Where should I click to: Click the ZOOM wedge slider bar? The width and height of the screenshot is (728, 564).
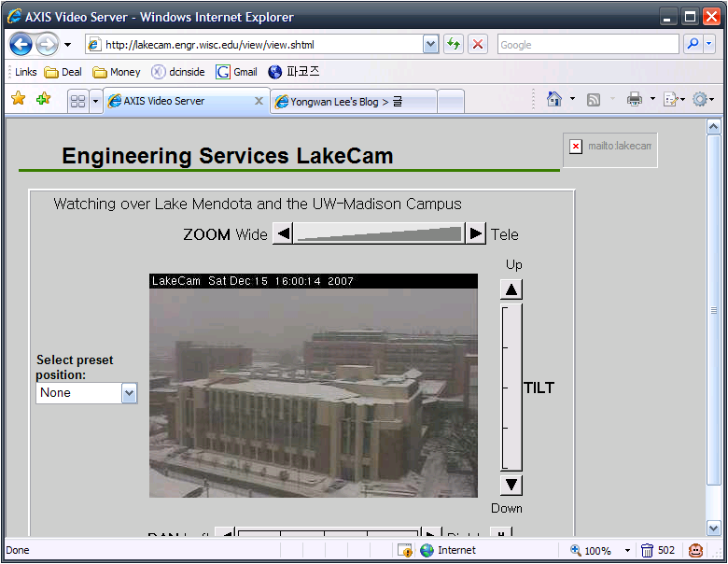(379, 233)
